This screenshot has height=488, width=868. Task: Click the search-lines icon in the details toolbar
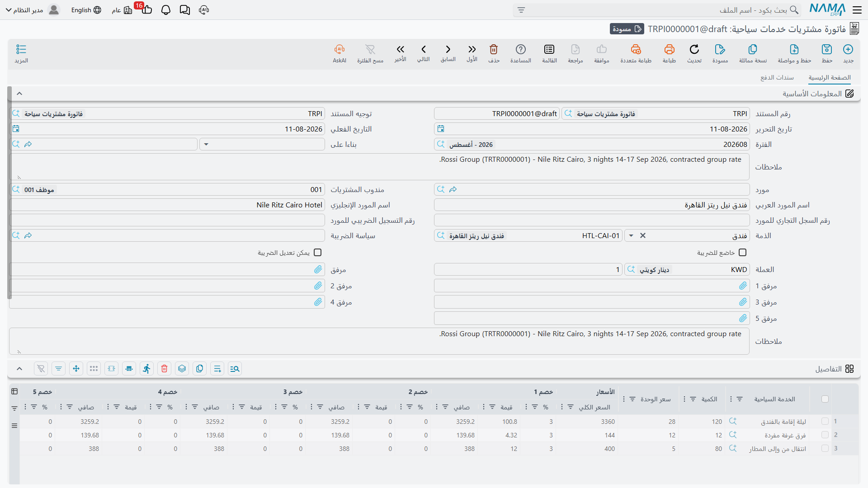(235, 369)
